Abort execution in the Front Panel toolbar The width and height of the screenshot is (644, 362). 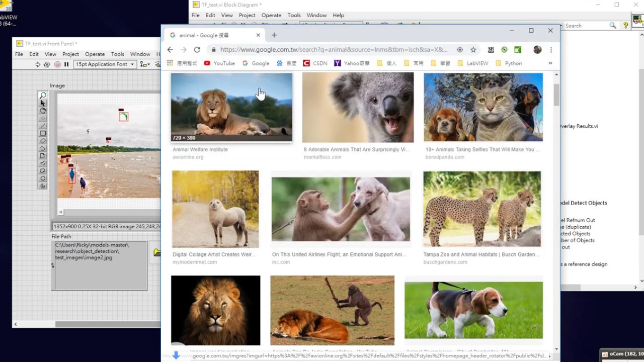[x=57, y=64]
